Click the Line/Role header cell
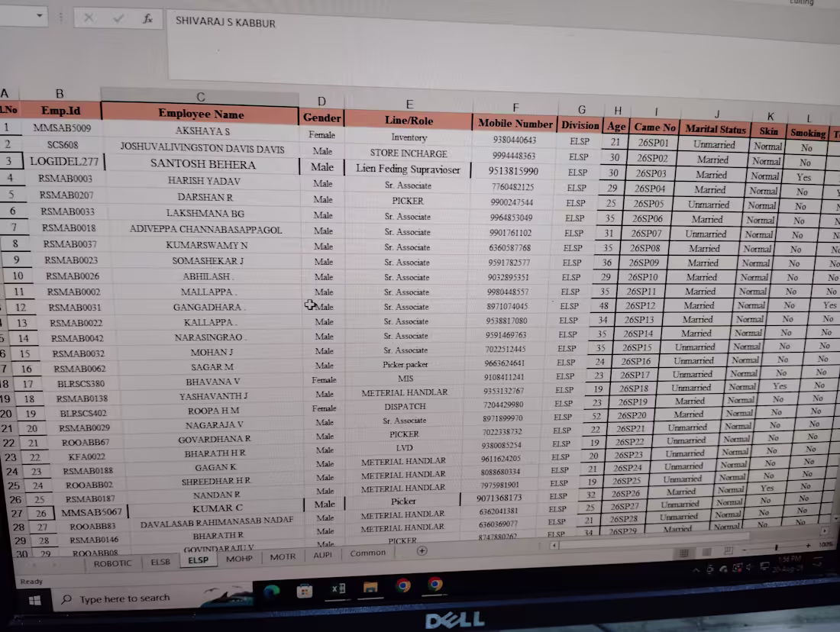This screenshot has height=632, width=840. (x=409, y=120)
